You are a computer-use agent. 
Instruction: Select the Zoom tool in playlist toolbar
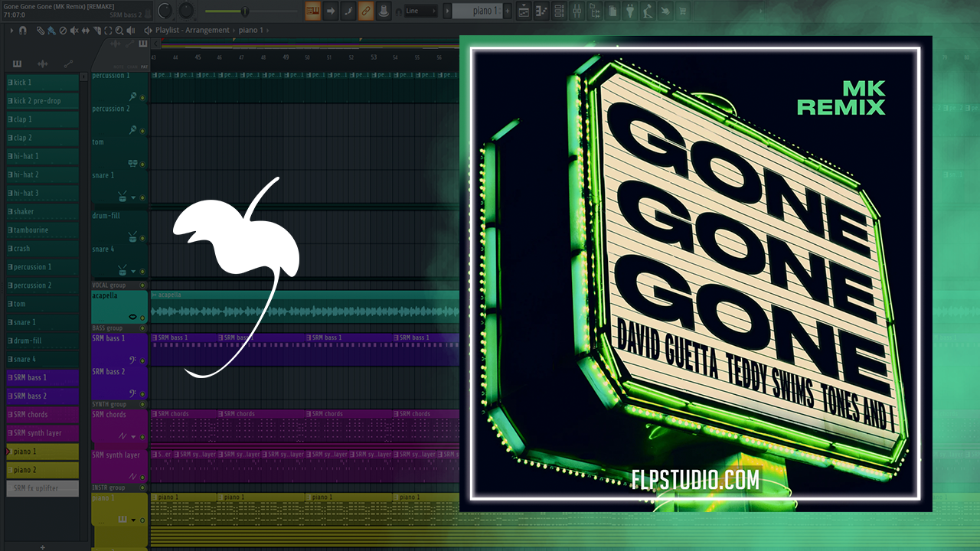tap(119, 31)
